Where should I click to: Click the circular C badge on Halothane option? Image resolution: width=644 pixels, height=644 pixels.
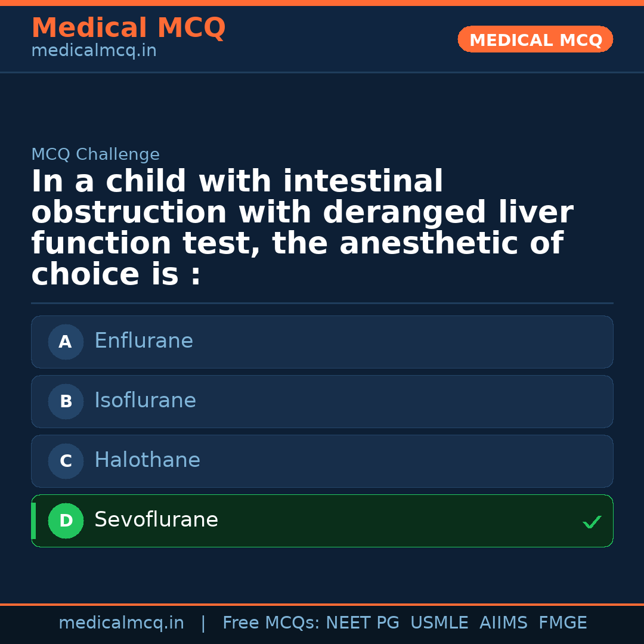[x=66, y=461]
